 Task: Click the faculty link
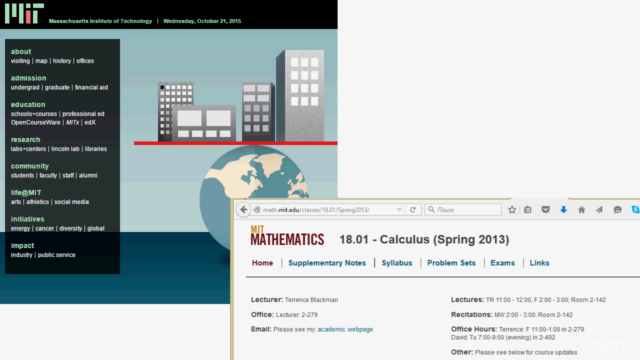click(48, 176)
